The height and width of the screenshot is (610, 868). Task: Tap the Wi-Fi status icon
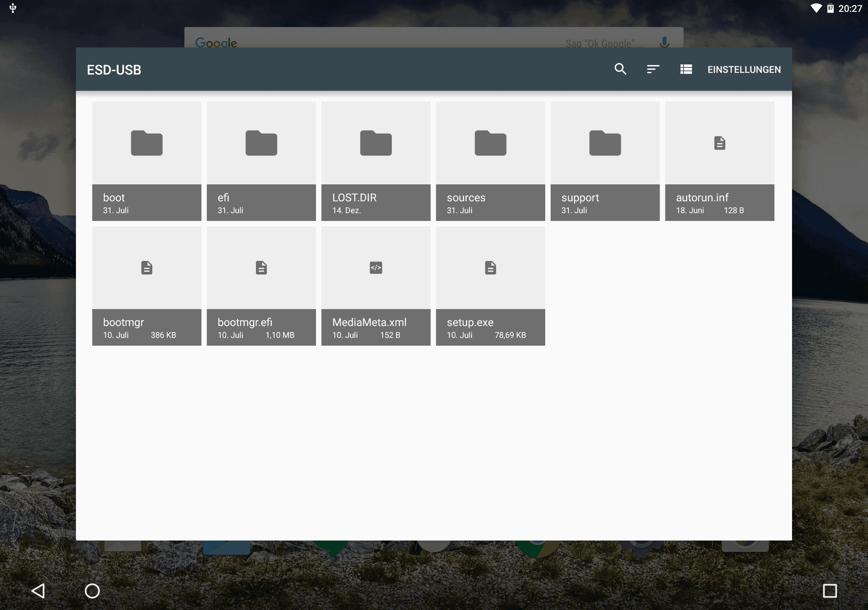(816, 8)
